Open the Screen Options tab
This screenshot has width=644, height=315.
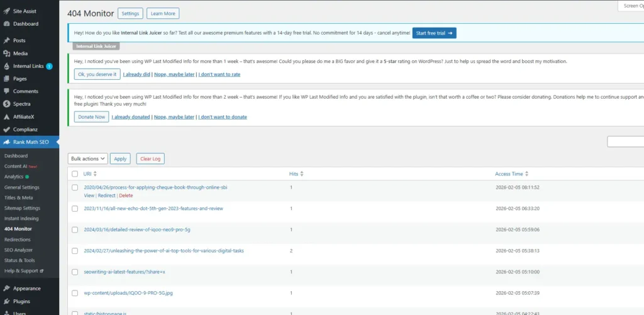pos(631,6)
